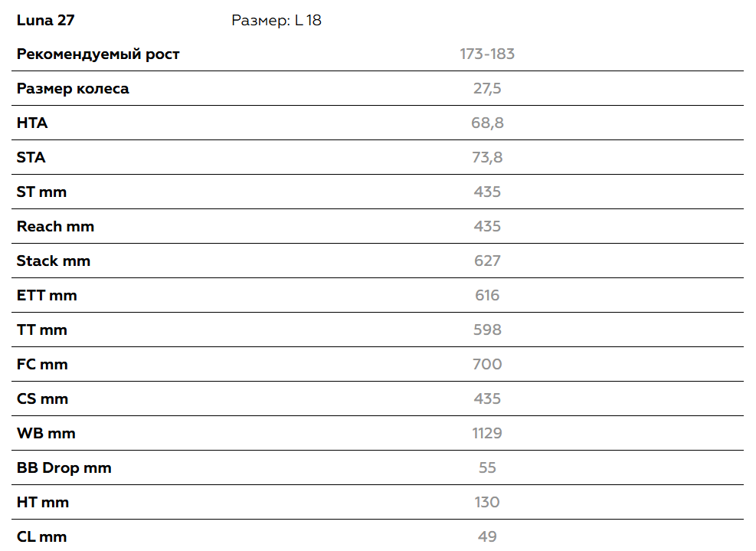Select the STA value 73,8
The width and height of the screenshot is (756, 551).
(487, 158)
